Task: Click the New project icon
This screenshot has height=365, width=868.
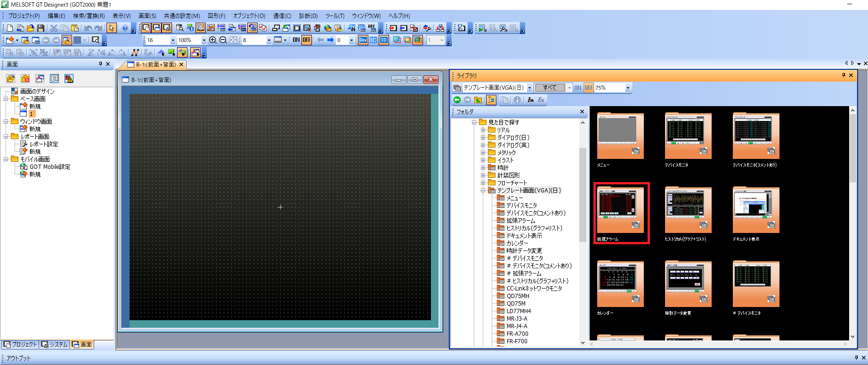Action: [10, 28]
